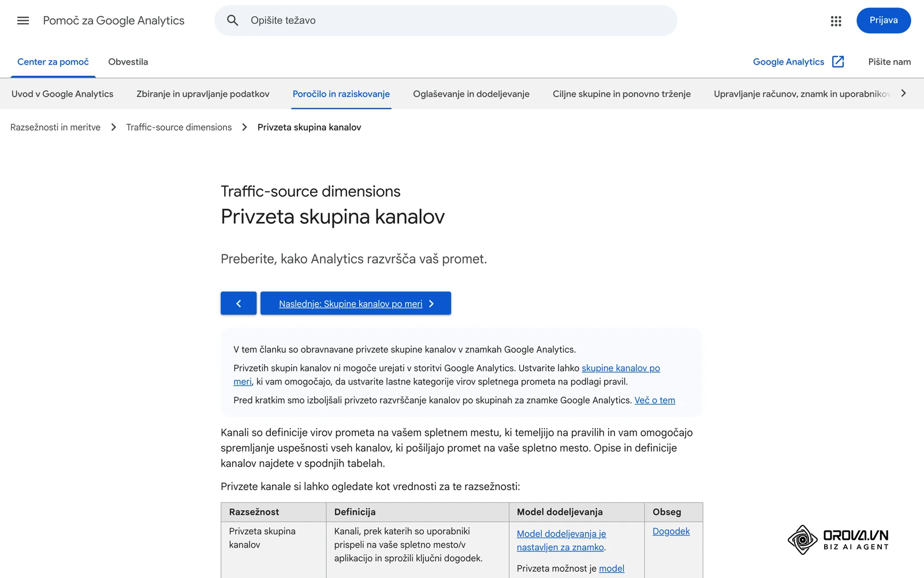Select the Poročilo in raziskovanje tab
Screen dimensions: 924x578
click(341, 94)
